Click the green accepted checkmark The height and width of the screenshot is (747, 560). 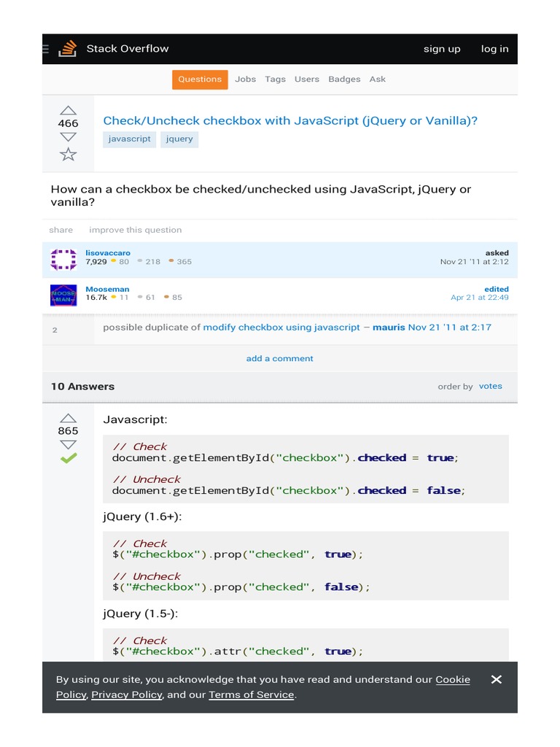[x=68, y=459]
